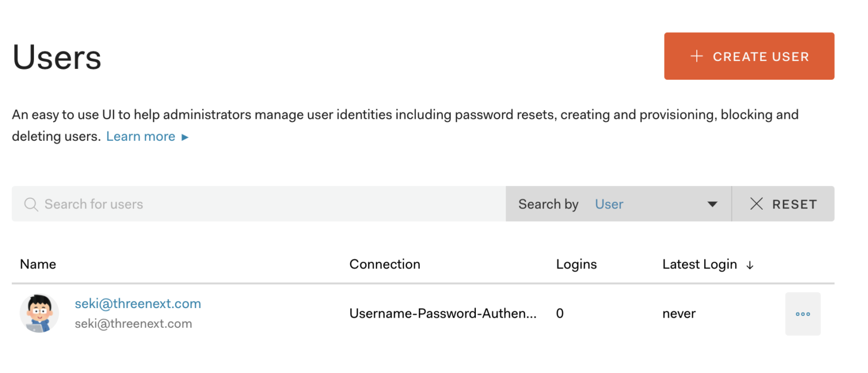Viewport: 868px width, 373px height.
Task: Click the Create User button
Action: pyautogui.click(x=749, y=56)
